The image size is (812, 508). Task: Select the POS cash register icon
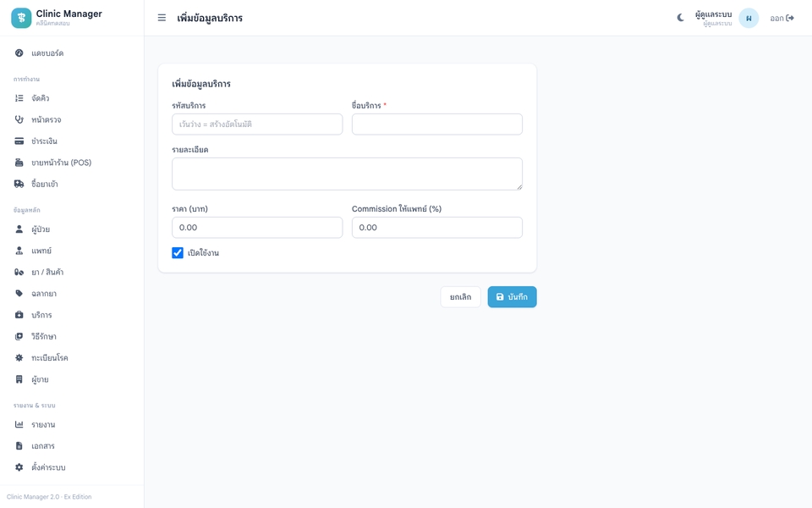(x=19, y=163)
